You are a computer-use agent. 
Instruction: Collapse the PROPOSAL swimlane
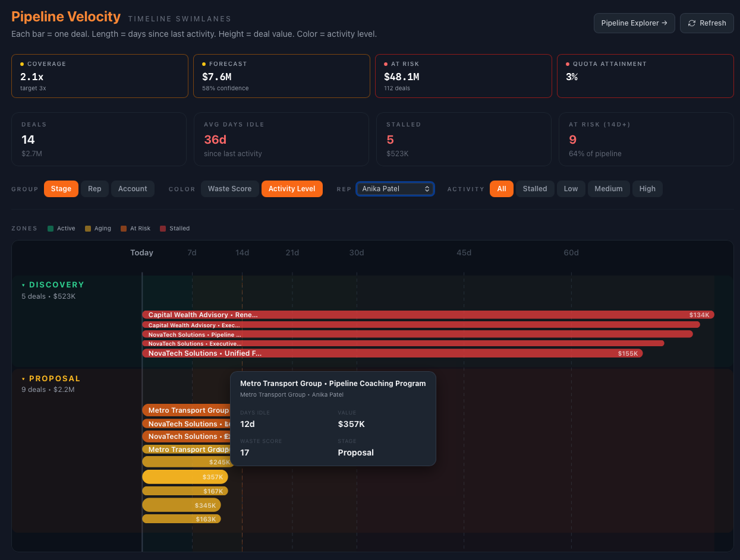pos(22,378)
